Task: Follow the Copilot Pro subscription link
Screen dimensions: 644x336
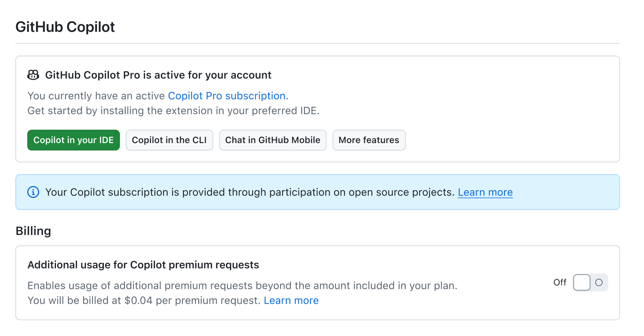Action: (227, 96)
